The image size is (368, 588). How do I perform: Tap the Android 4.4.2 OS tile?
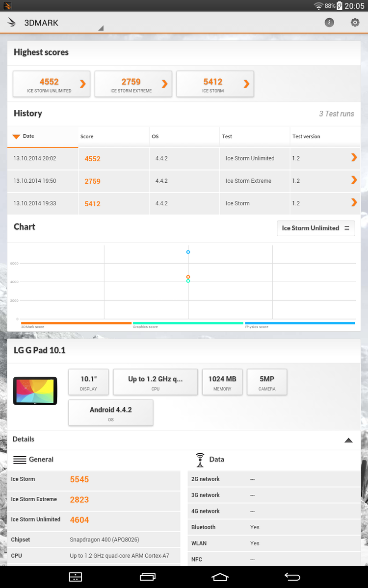point(111,413)
